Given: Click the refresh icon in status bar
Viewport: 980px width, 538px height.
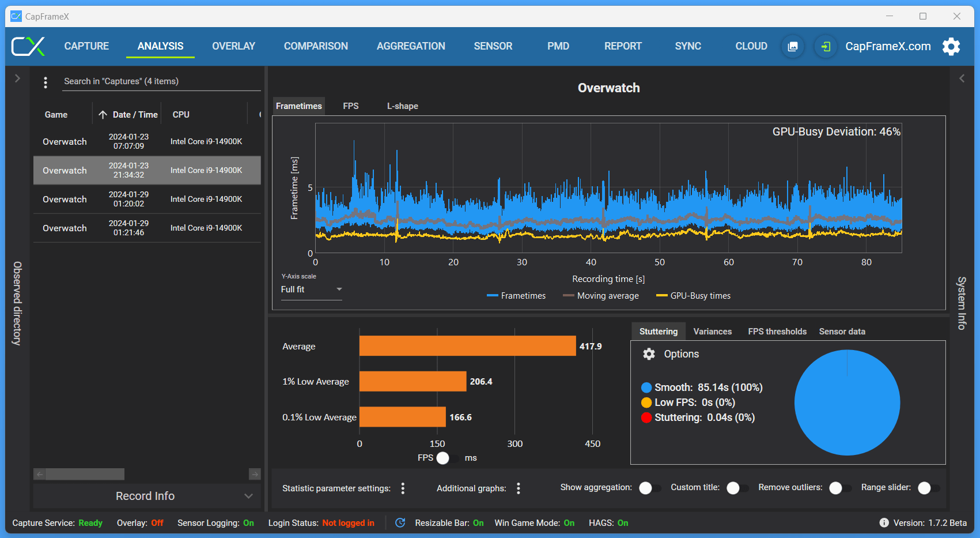Looking at the screenshot, I should click(x=400, y=523).
